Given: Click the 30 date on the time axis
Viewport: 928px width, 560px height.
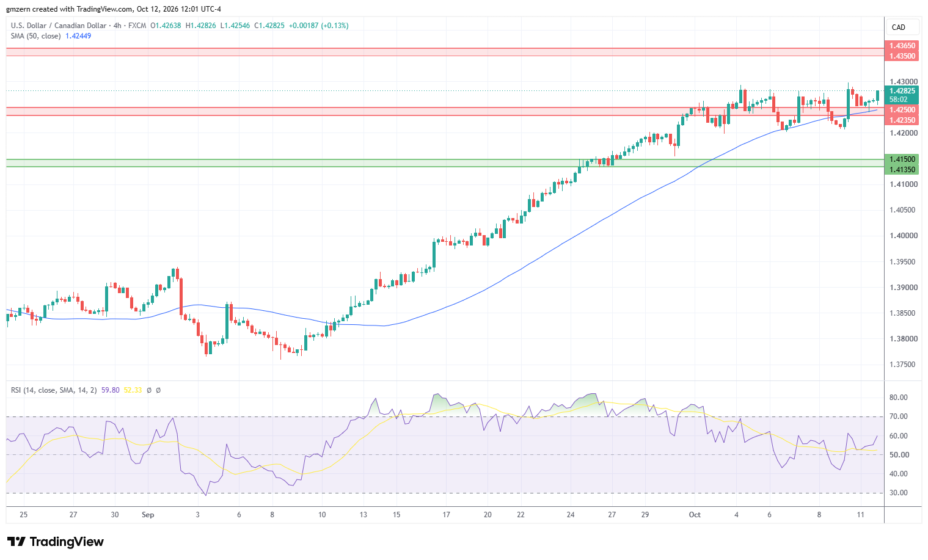Looking at the screenshot, I should tap(115, 515).
